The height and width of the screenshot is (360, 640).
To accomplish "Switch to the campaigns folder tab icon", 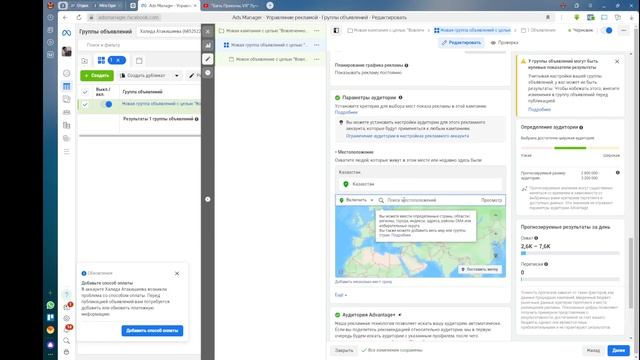I will click(84, 60).
